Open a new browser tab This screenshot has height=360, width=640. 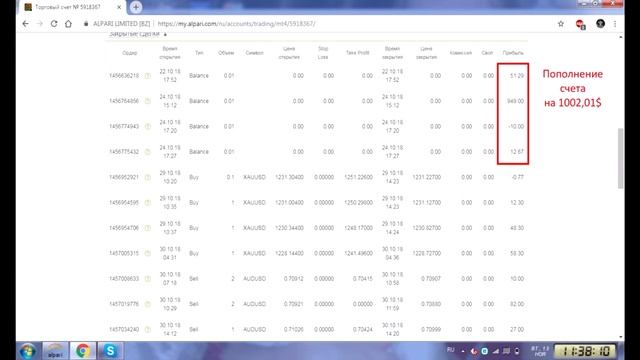[136, 7]
